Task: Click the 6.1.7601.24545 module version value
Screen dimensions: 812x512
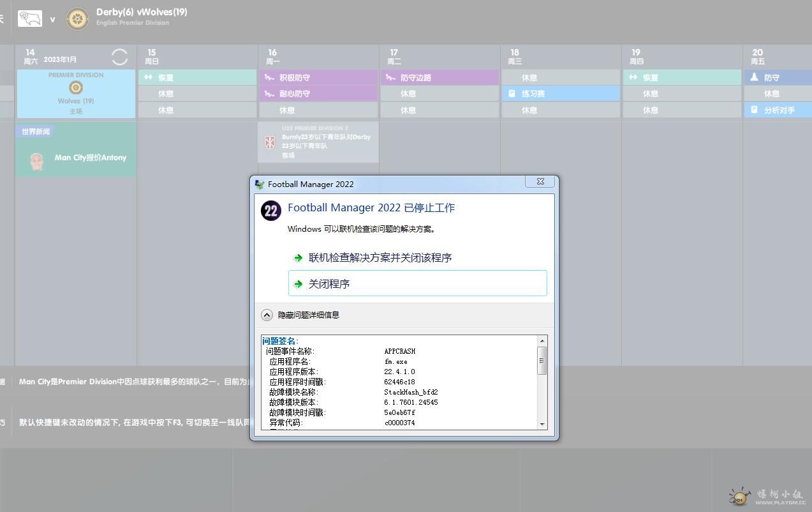Action: [x=411, y=402]
